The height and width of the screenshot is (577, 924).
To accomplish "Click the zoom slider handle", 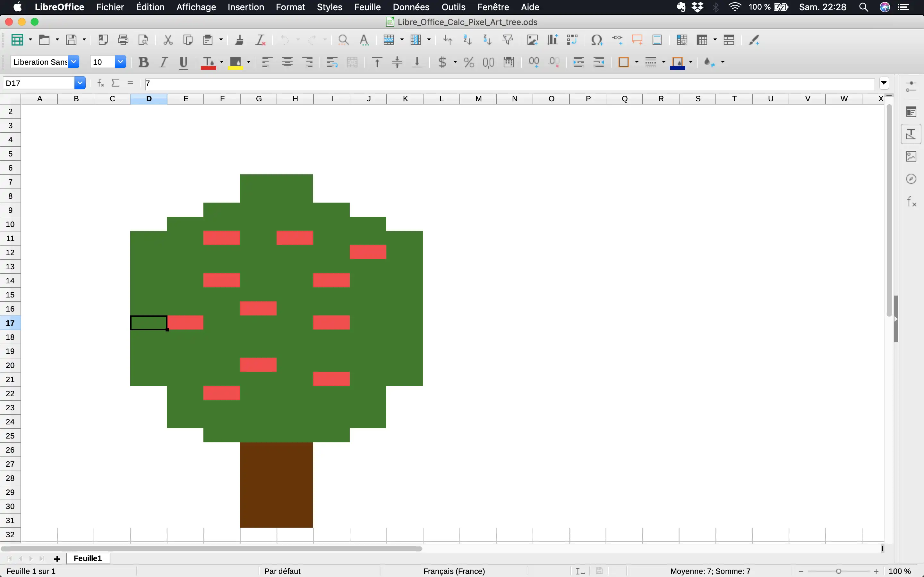I will (x=838, y=571).
